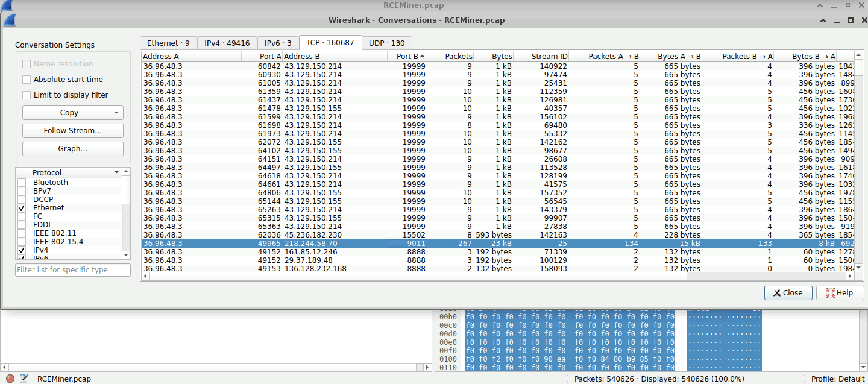Image resolution: width=868 pixels, height=384 pixels.
Task: Enable the DCCP protocol checkbox
Action: (22, 200)
